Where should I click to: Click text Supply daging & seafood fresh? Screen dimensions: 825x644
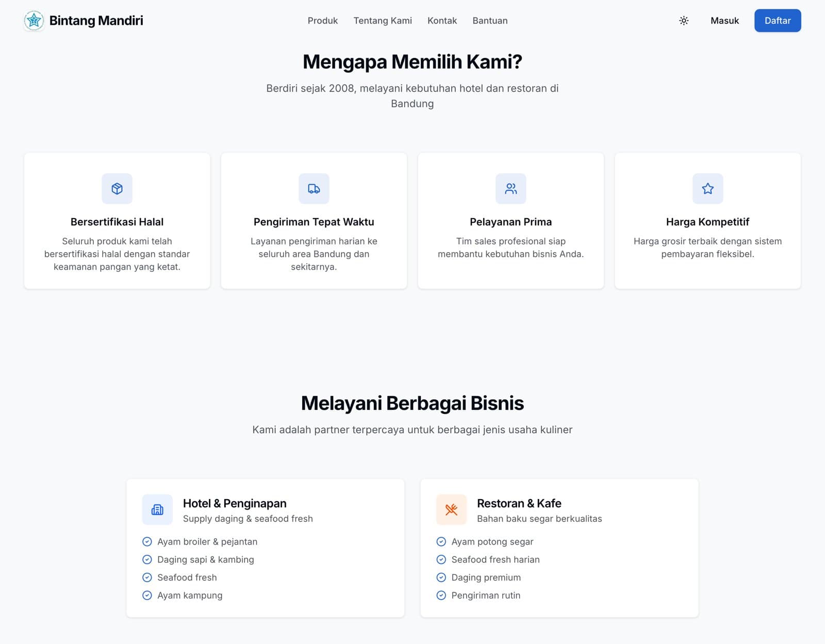click(248, 519)
